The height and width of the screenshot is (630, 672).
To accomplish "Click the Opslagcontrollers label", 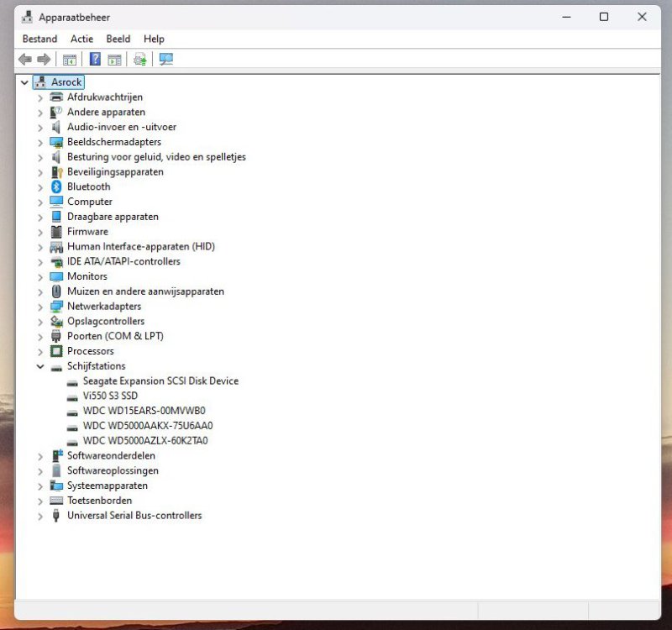I will point(106,321).
